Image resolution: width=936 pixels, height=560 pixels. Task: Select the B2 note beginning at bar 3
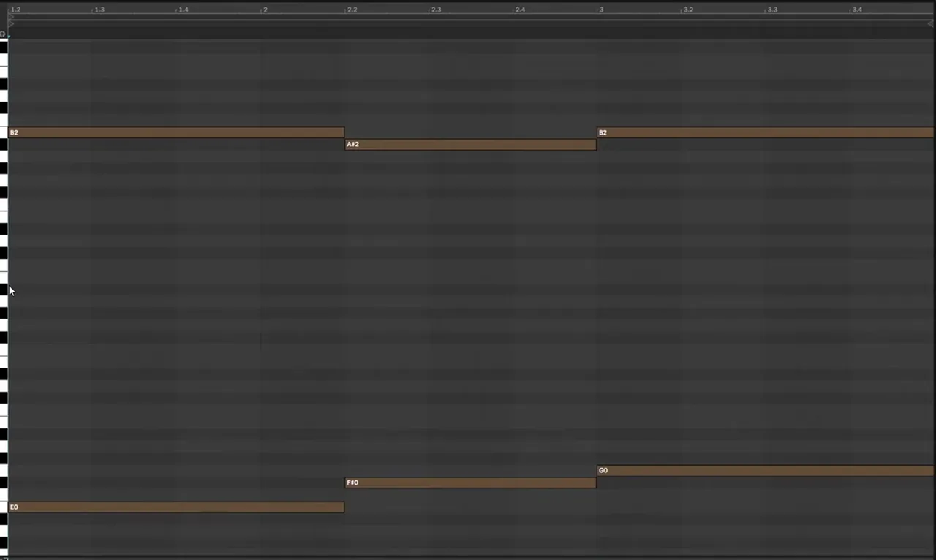pyautogui.click(x=765, y=132)
